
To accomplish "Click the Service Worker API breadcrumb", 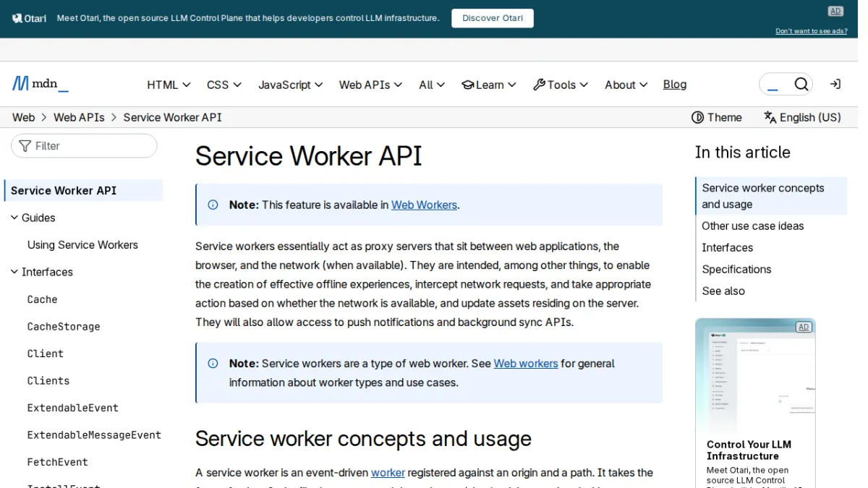I will (x=172, y=117).
